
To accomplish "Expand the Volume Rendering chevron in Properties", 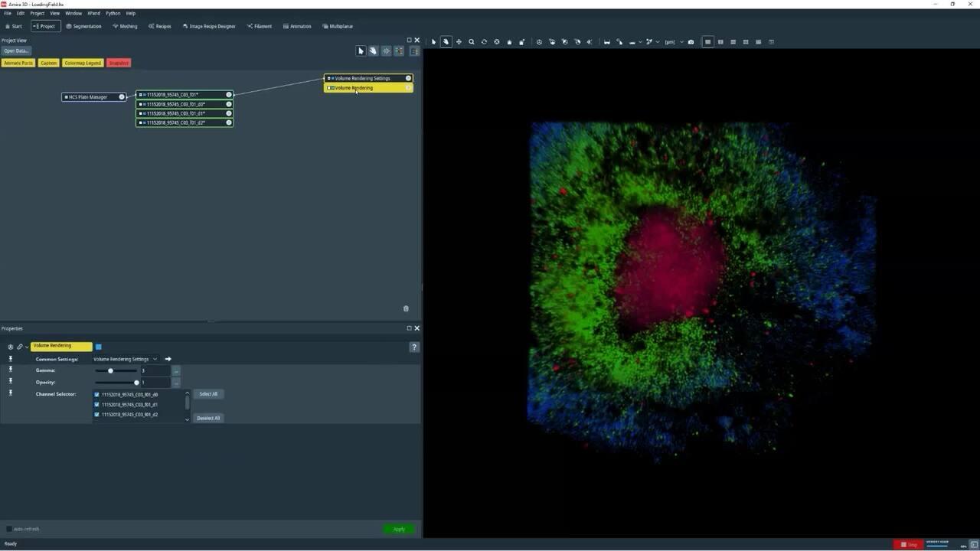I will pos(27,347).
